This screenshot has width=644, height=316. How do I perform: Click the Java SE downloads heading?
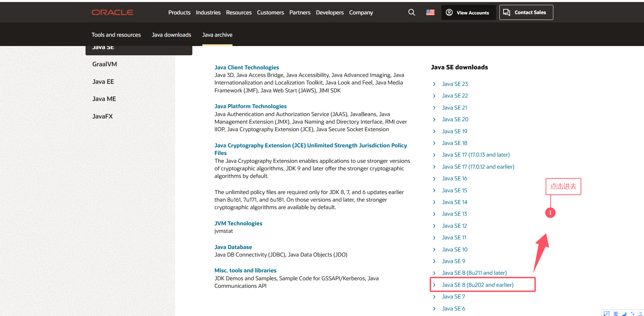(x=459, y=67)
